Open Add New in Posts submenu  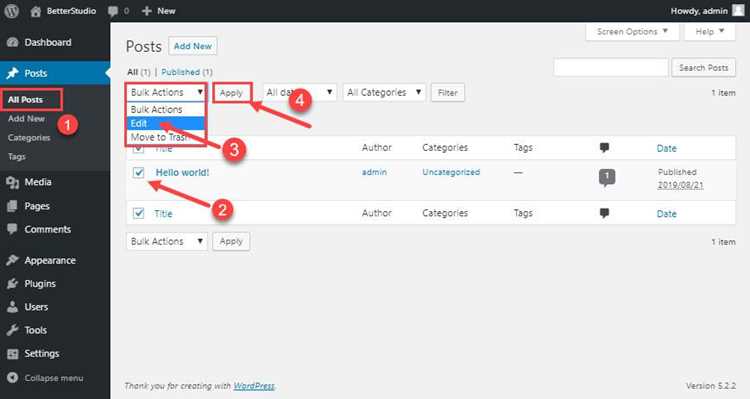coord(26,119)
